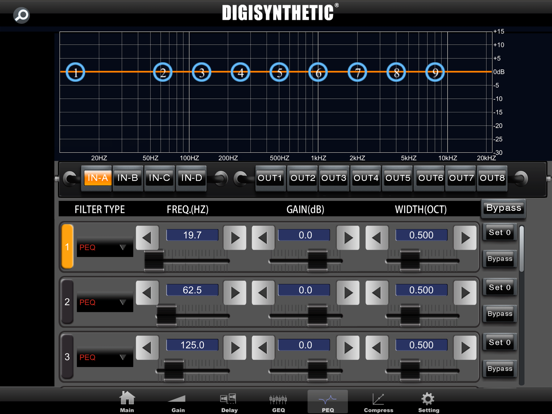
Task: Increase band 1 frequency with right arrow
Action: tap(235, 238)
